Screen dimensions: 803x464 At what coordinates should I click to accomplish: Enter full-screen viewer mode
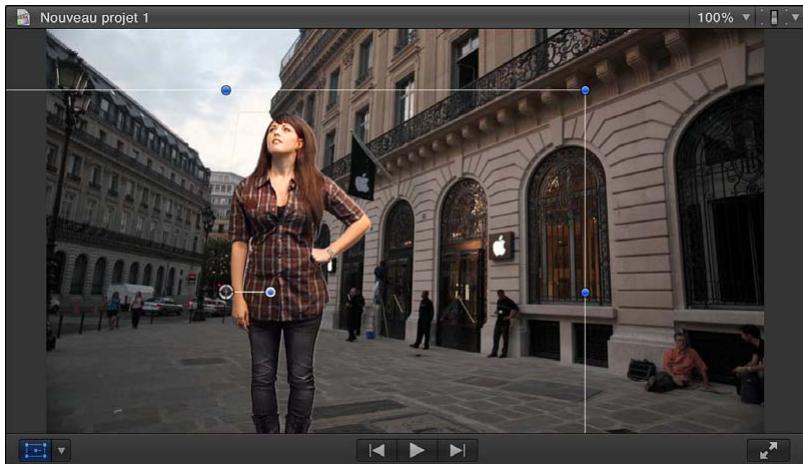point(768,450)
